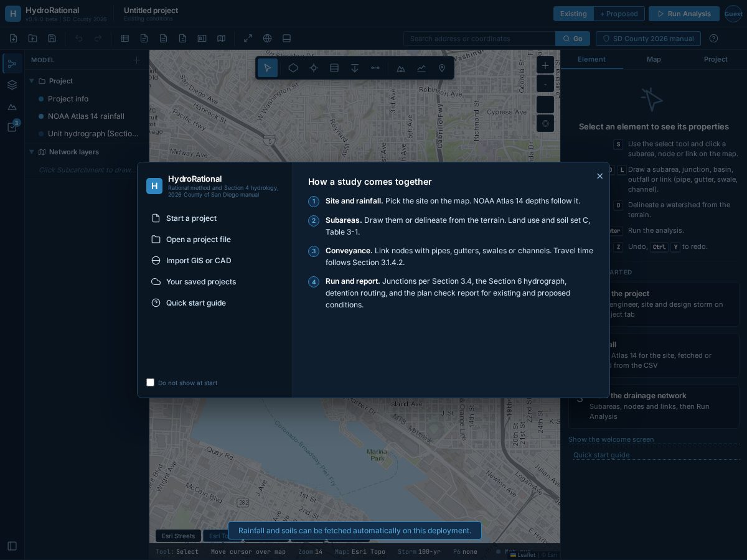This screenshot has width=747, height=560.
Task: Select NOAA Atlas 14 rainfall tree item
Action: tap(87, 116)
